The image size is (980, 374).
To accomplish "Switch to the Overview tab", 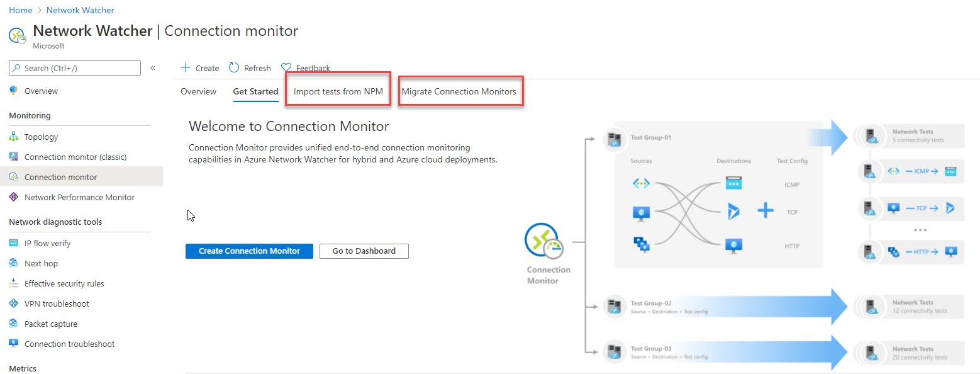I will coord(198,91).
